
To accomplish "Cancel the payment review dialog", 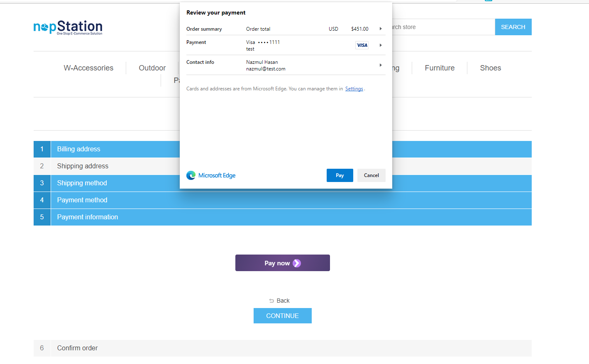I will pos(371,175).
